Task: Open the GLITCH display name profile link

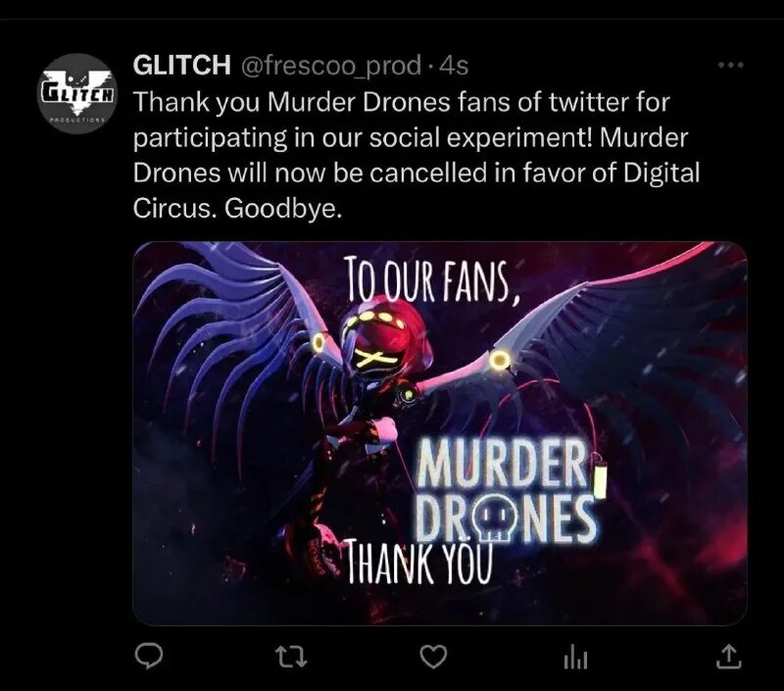Action: pos(181,65)
